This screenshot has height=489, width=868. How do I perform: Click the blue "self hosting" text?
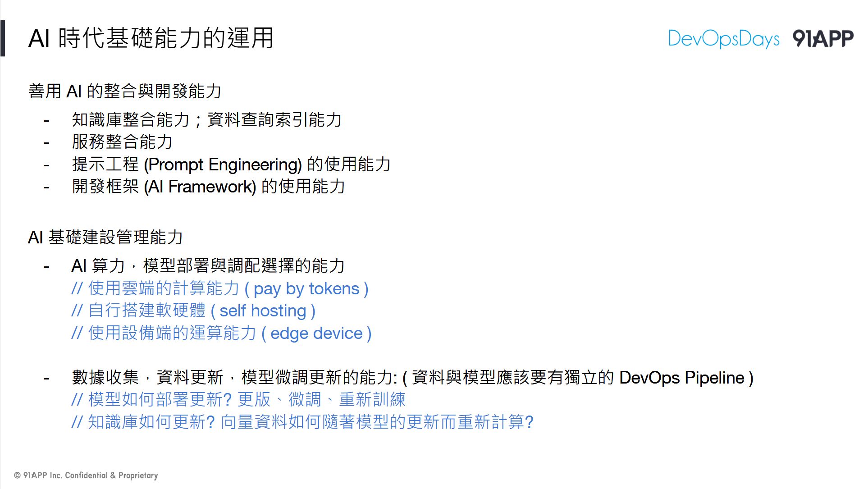pyautogui.click(x=263, y=311)
